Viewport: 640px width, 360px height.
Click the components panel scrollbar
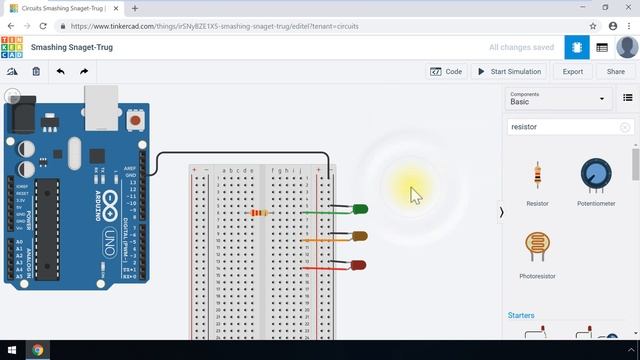(x=636, y=164)
